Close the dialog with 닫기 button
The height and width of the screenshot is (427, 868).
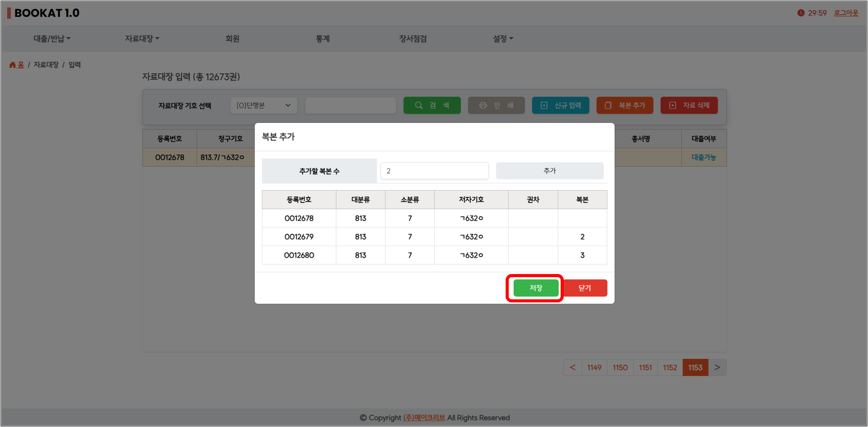(585, 288)
